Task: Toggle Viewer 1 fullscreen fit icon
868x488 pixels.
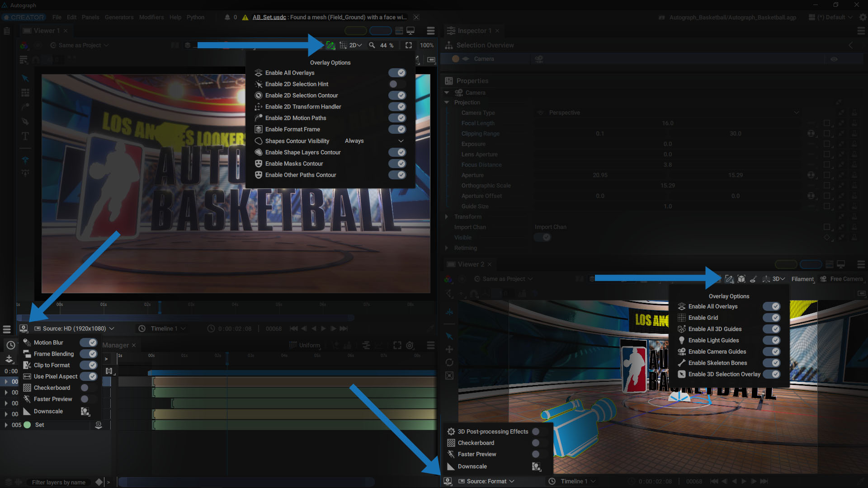Action: 409,45
